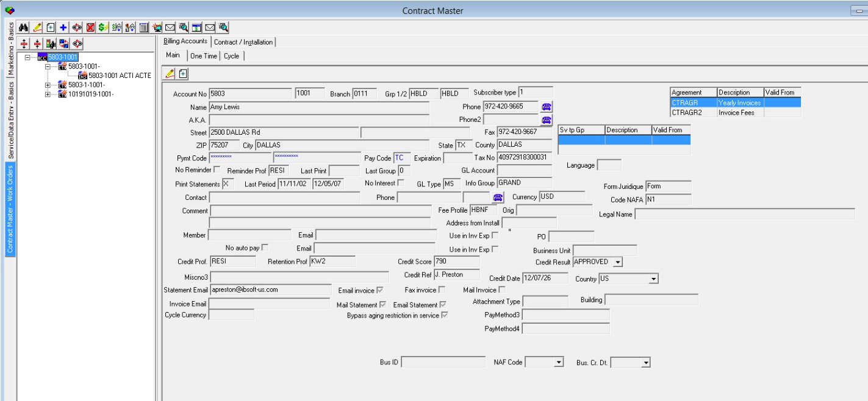Click the pencil edit icon in top toolbar
This screenshot has height=401, width=868.
tap(37, 27)
